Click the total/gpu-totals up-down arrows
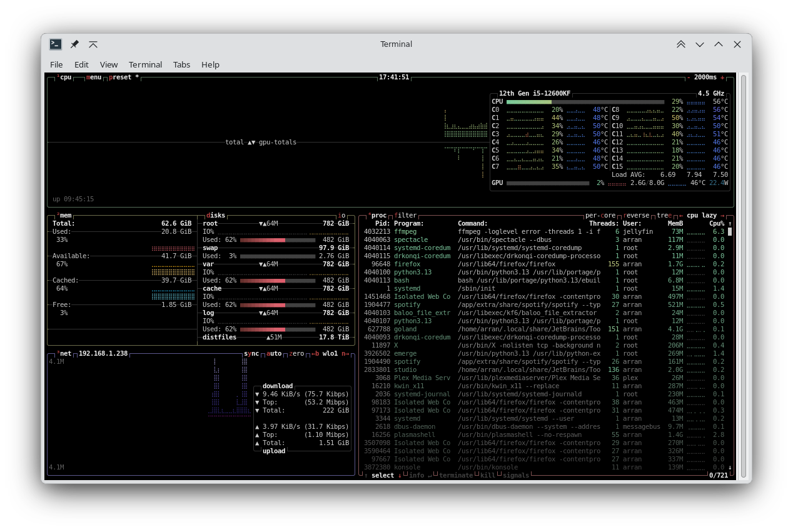Screen dimensions: 793x532 pos(251,142)
